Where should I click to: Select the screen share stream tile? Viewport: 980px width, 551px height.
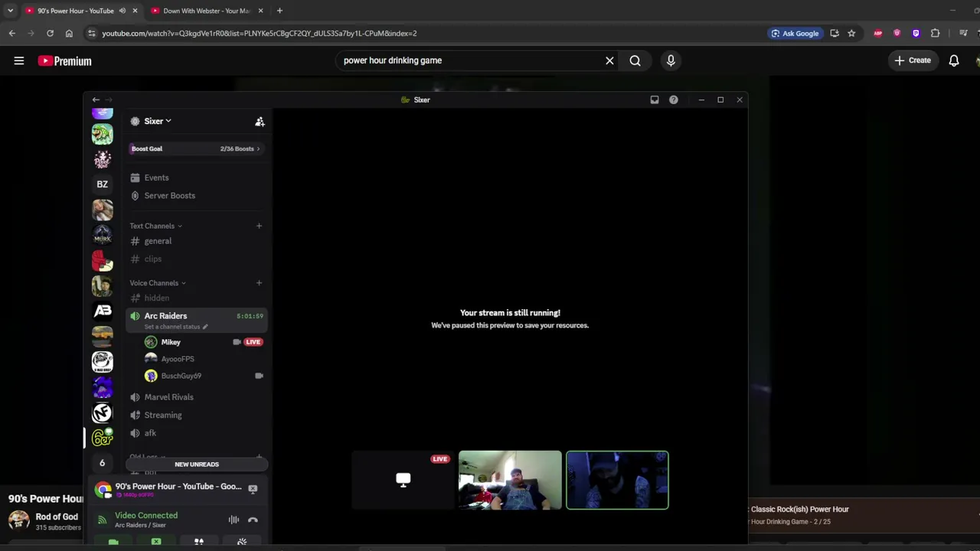403,481
